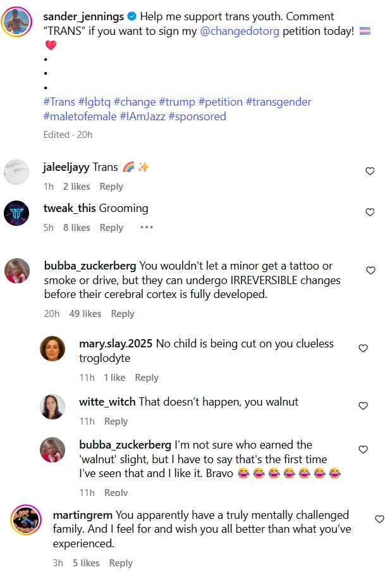Open mary.slay.2025 avatar
Viewport: 392px width, 584px height.
[52, 349]
